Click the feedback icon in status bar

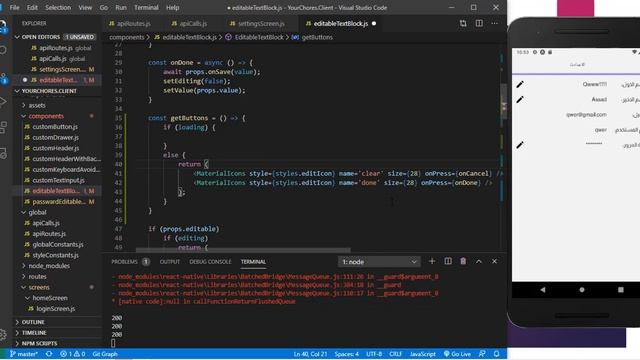(482, 354)
